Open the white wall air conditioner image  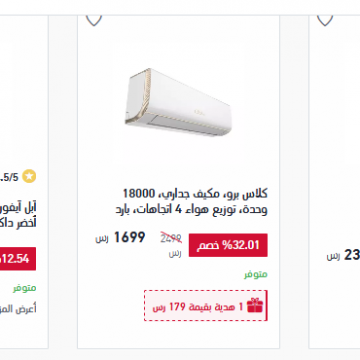click(178, 102)
